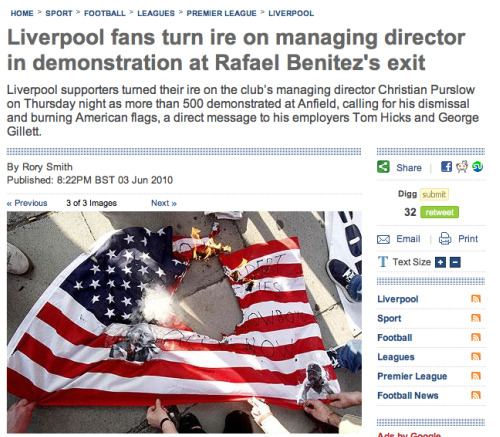
Task: Click the Email envelope icon
Action: [x=383, y=239]
